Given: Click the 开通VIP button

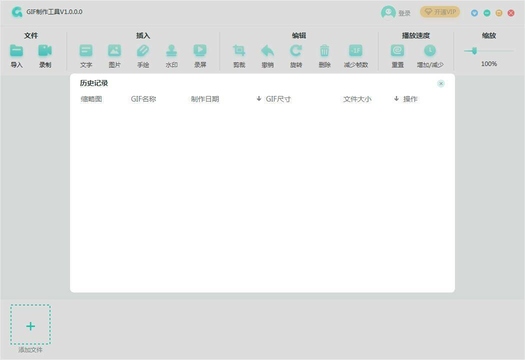Looking at the screenshot, I should coord(440,12).
